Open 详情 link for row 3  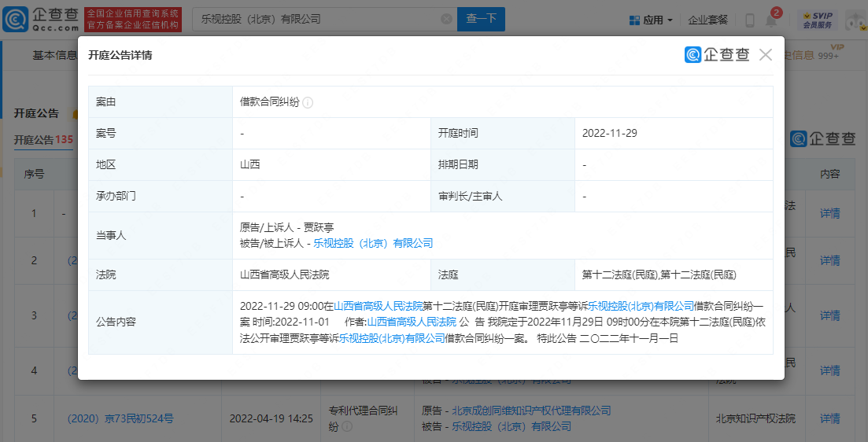(829, 315)
